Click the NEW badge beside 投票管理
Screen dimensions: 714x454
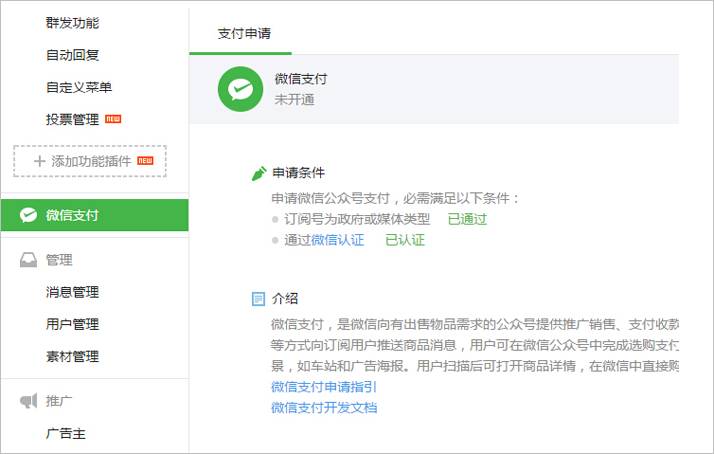(113, 119)
